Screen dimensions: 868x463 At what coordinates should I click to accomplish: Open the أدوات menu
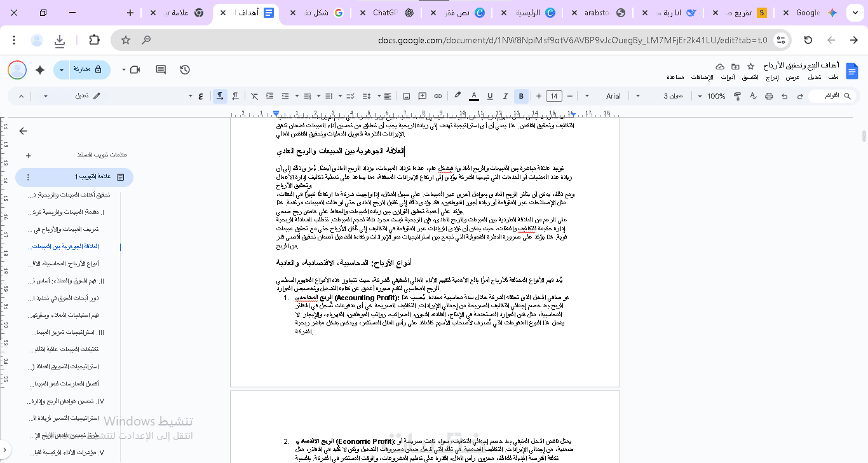click(728, 77)
